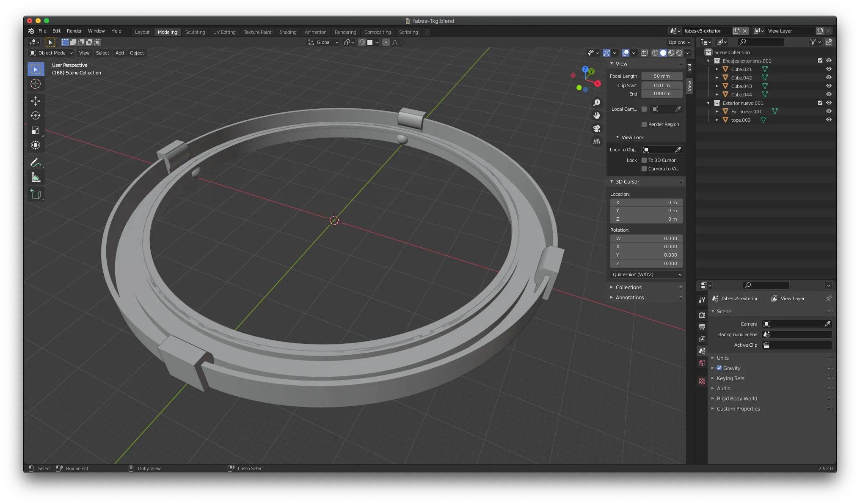
Task: Expand the Collections section in the sidebar
Action: pos(628,287)
